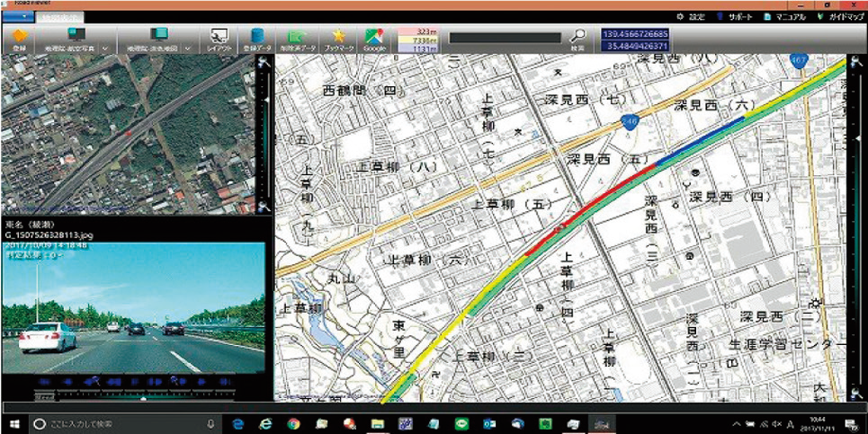Open 設定 settings in top bar

click(691, 17)
